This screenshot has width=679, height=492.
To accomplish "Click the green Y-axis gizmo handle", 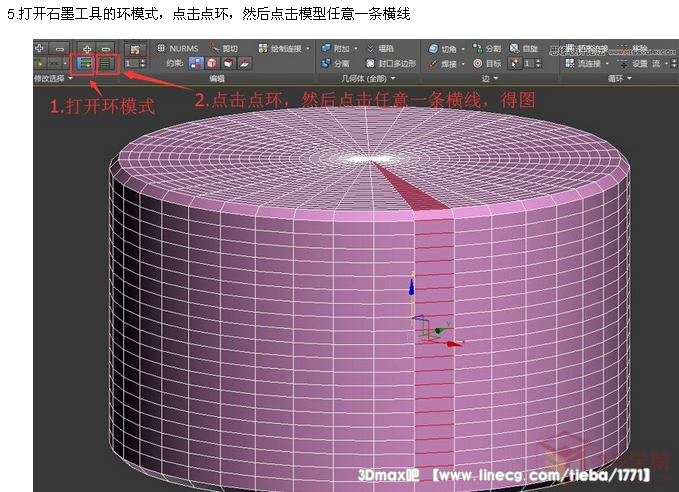I will tap(440, 330).
